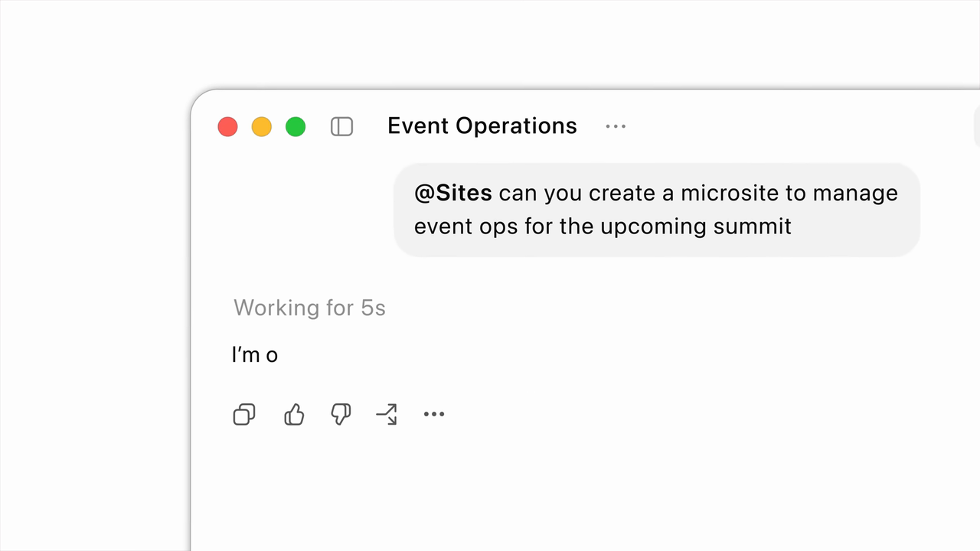Open more options below the response
The image size is (980, 551).
pyautogui.click(x=434, y=414)
